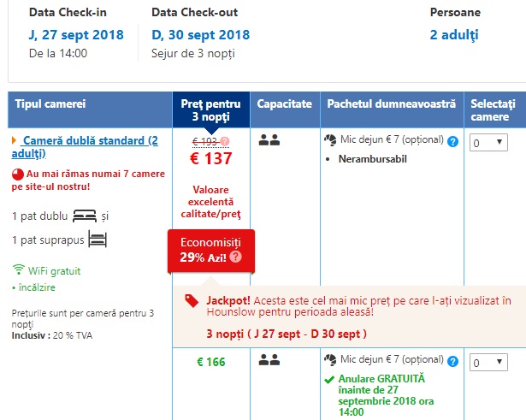The height and width of the screenshot is (420, 526).
Task: Click the bunk bed icon
Action: pos(97,240)
